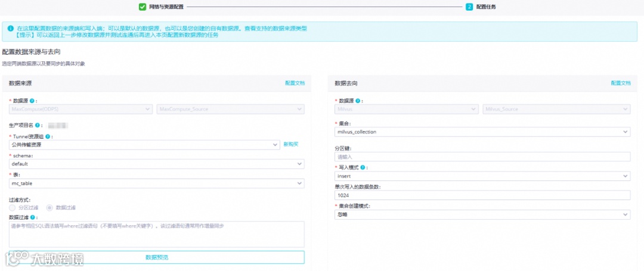Open the Milvus_Source datasource dropdown

pos(556,109)
